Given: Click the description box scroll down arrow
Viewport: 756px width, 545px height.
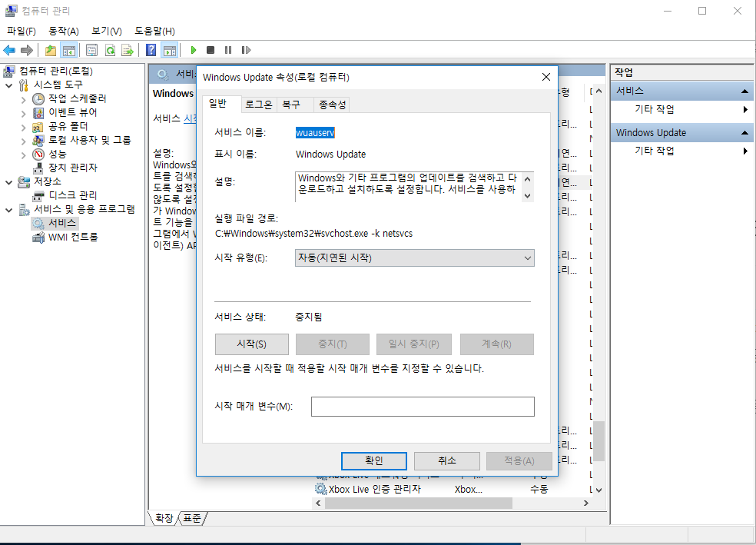Looking at the screenshot, I should click(x=528, y=196).
